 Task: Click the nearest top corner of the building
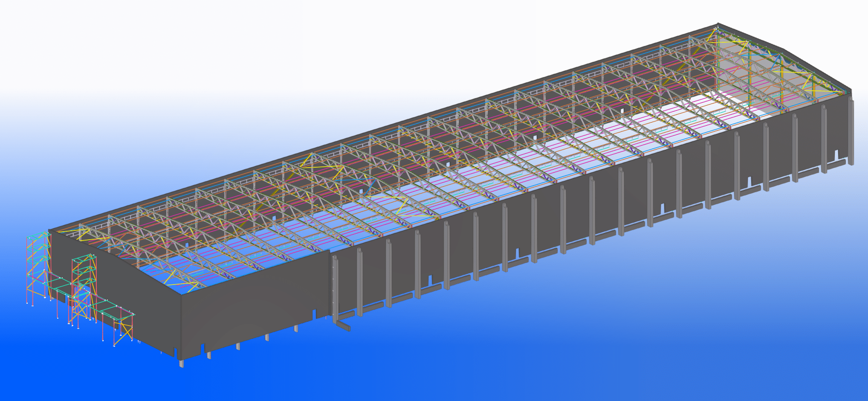(x=182, y=294)
